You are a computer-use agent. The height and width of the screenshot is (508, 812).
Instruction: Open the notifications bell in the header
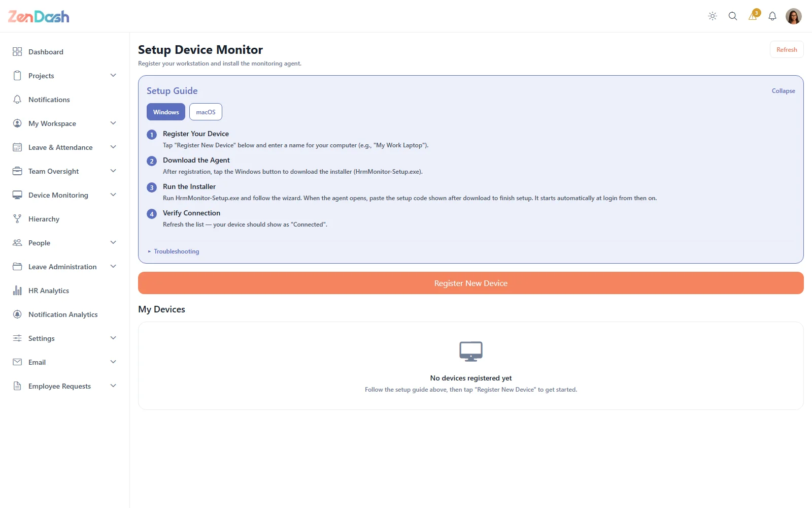[772, 16]
